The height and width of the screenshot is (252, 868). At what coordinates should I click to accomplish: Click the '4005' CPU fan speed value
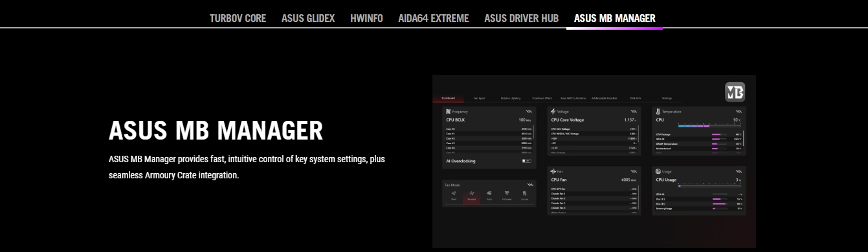[626, 180]
